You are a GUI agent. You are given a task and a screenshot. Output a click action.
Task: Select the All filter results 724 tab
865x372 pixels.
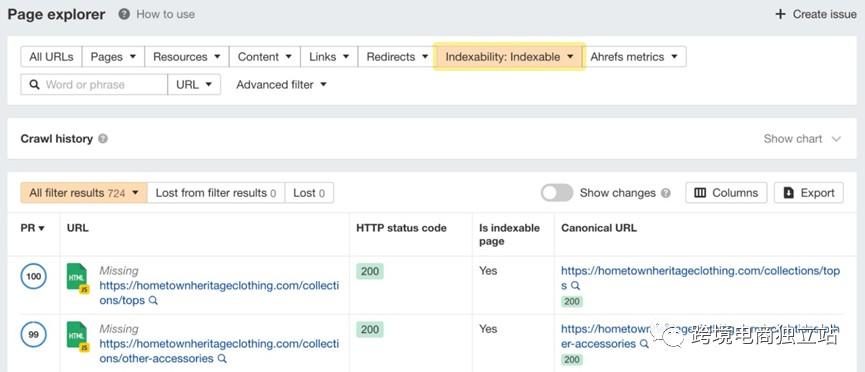pyautogui.click(x=84, y=193)
